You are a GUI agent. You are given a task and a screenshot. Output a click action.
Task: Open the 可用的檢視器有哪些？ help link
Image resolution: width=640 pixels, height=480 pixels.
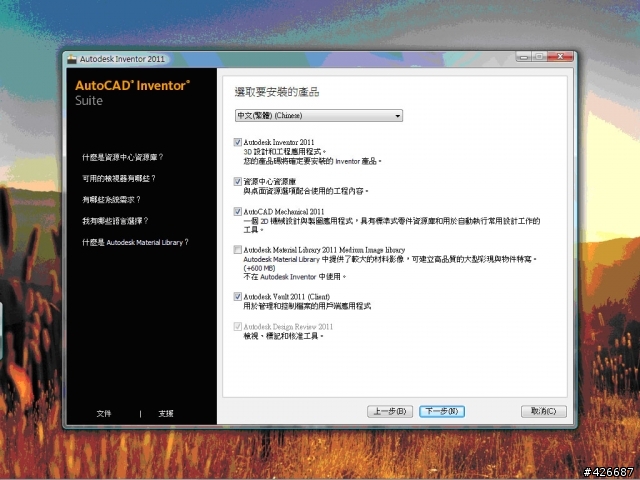coord(119,178)
